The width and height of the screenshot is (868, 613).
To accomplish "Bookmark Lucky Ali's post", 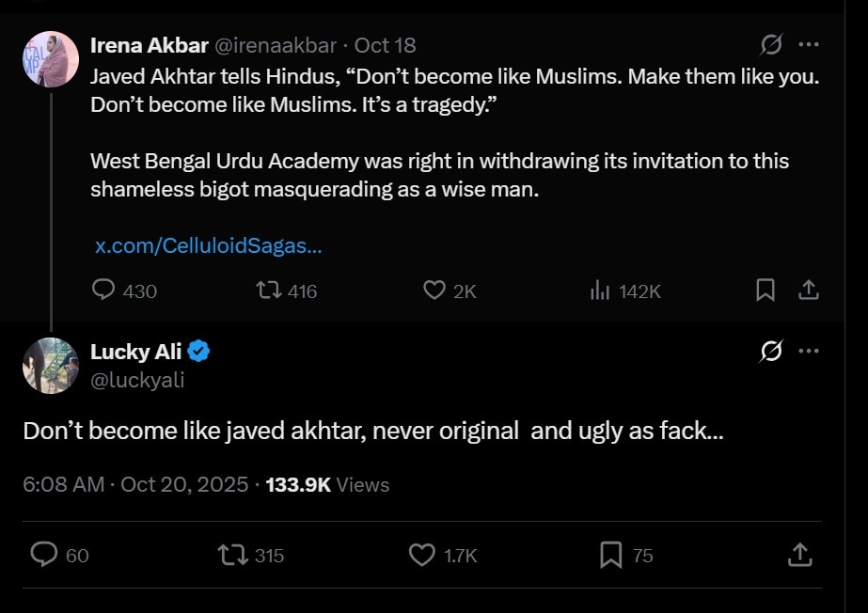I will [611, 555].
